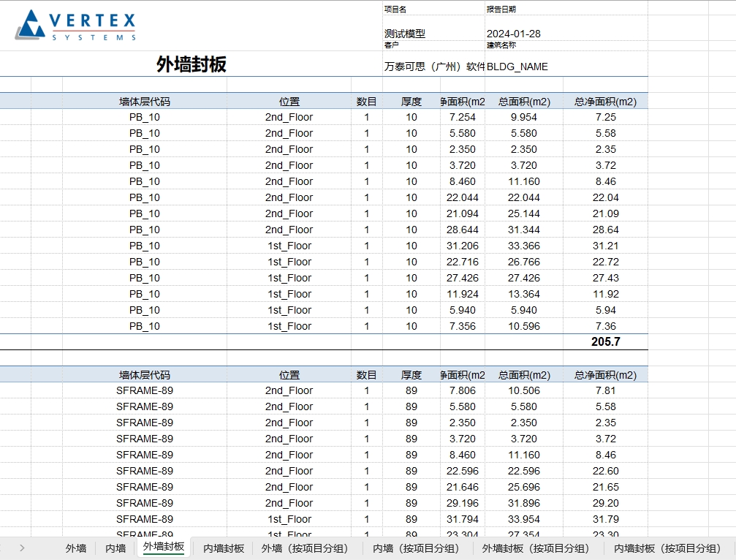Image resolution: width=736 pixels, height=560 pixels.
Task: Click the 项目名 label cell
Action: click(433, 9)
